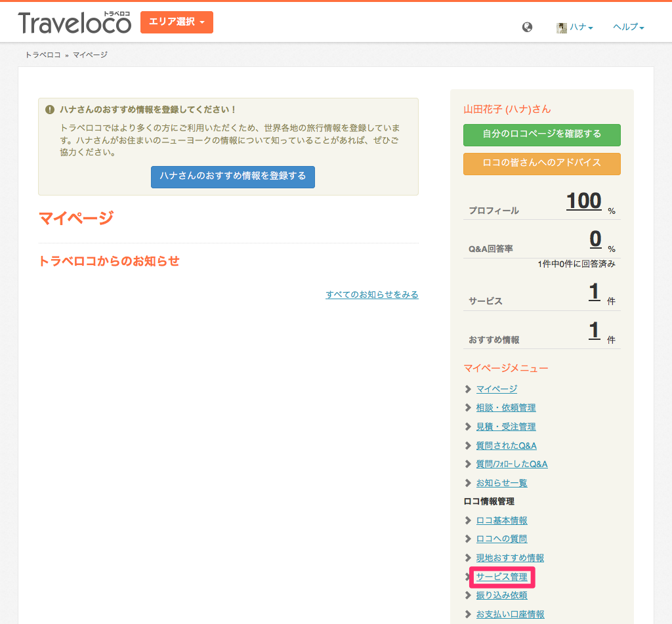This screenshot has width=672, height=624.
Task: Click chevron icon beside 振り込み依頼
Action: point(468,595)
